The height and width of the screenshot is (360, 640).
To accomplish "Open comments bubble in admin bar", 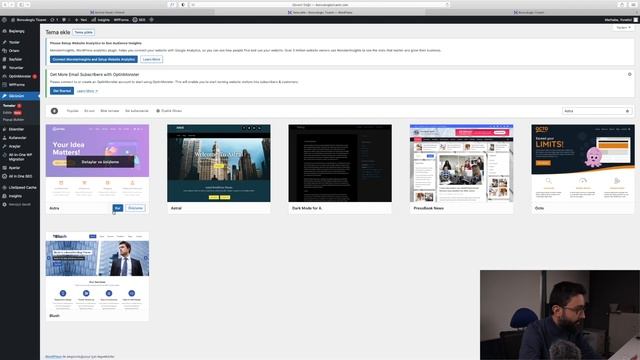I will point(66,20).
